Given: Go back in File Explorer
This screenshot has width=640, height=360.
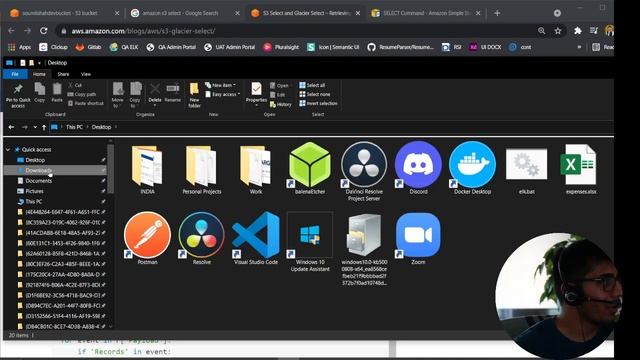Looking at the screenshot, I should [x=11, y=127].
